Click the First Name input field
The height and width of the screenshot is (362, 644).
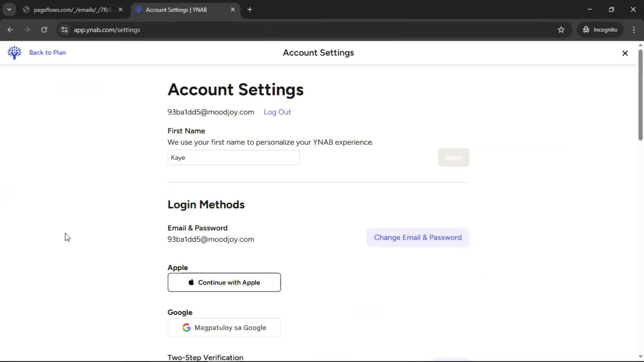[233, 158]
